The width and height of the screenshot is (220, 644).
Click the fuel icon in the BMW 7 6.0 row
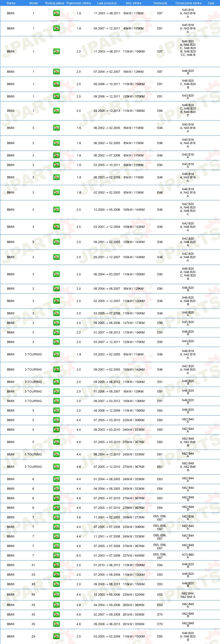[56, 555]
